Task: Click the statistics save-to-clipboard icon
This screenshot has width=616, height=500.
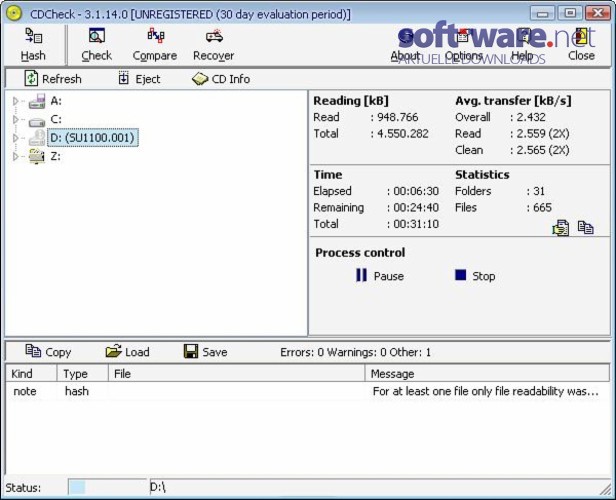Action: 561,228
